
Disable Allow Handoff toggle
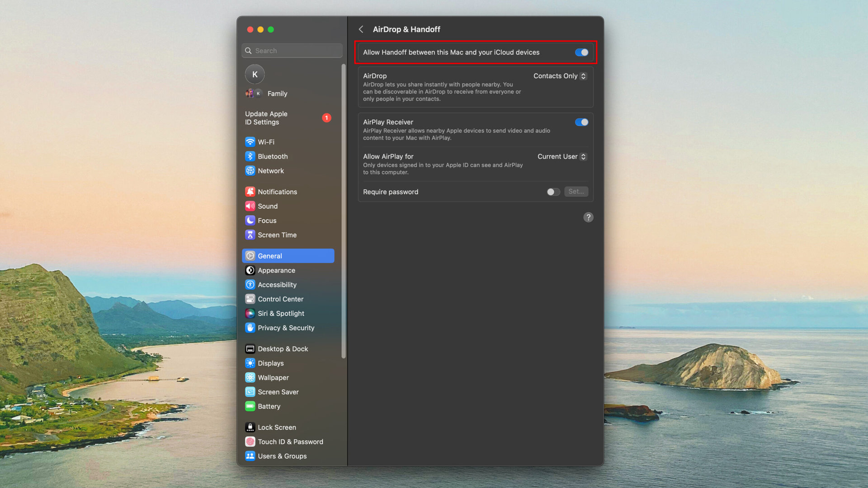coord(581,52)
